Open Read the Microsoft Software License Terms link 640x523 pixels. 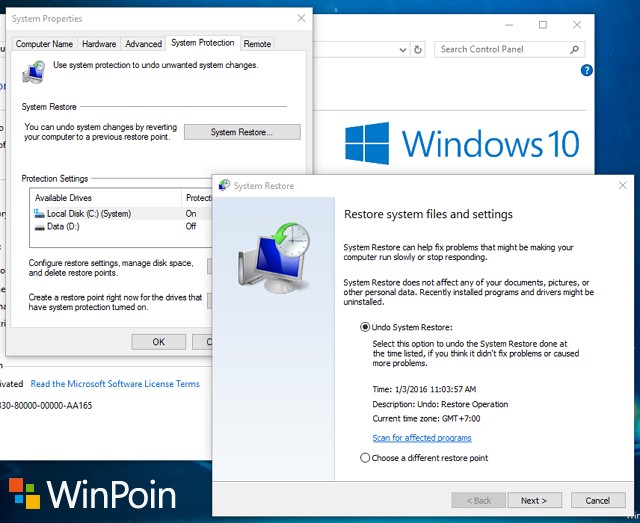(x=115, y=384)
